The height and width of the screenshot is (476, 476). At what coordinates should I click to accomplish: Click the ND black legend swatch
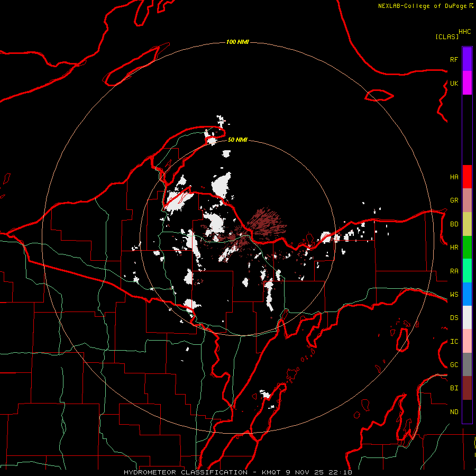[x=467, y=411]
